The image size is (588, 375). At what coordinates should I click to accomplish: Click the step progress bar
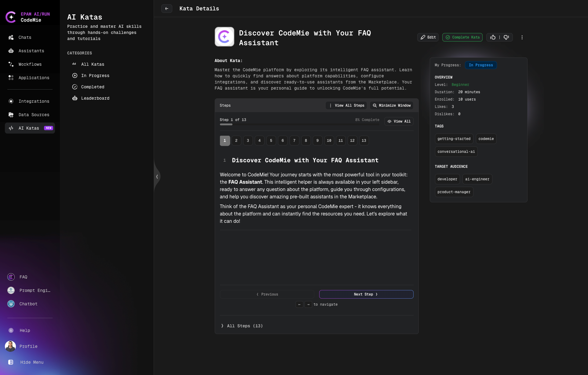[x=299, y=124]
